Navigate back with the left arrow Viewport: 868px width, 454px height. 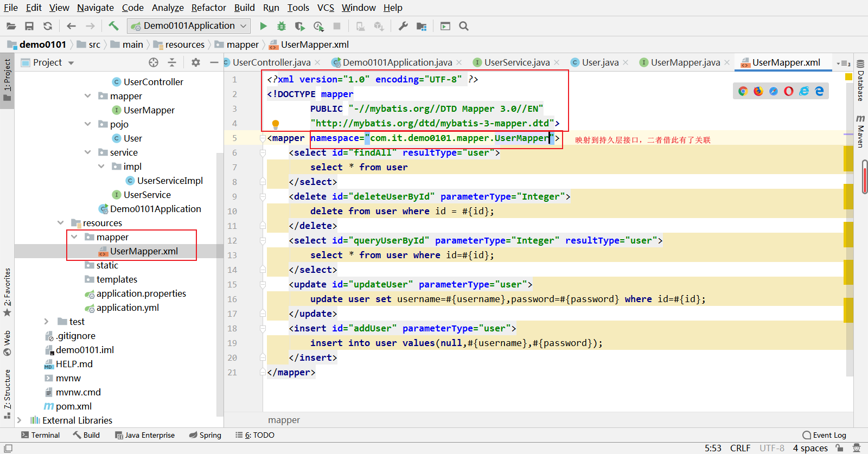point(71,26)
